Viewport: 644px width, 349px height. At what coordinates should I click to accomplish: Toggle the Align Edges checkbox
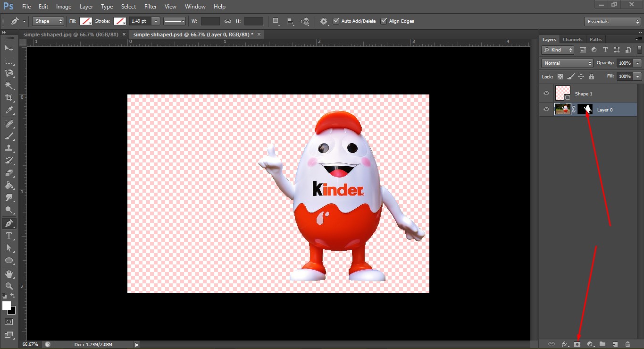point(384,21)
